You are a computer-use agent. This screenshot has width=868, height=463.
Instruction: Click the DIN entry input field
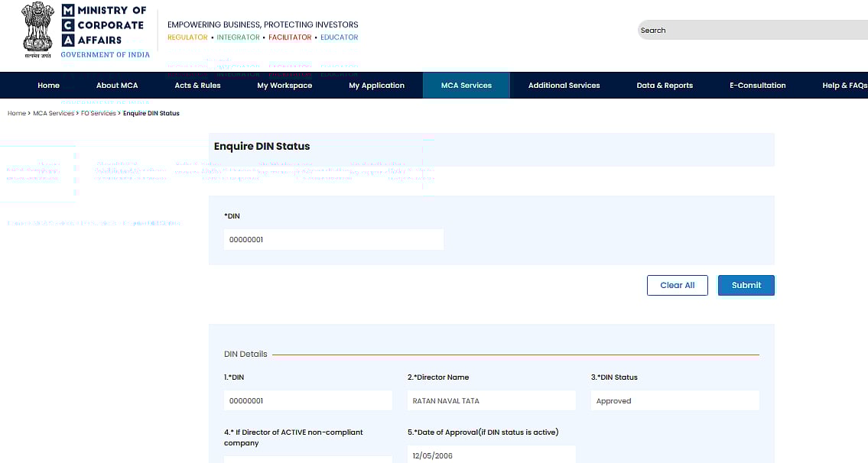click(x=333, y=240)
